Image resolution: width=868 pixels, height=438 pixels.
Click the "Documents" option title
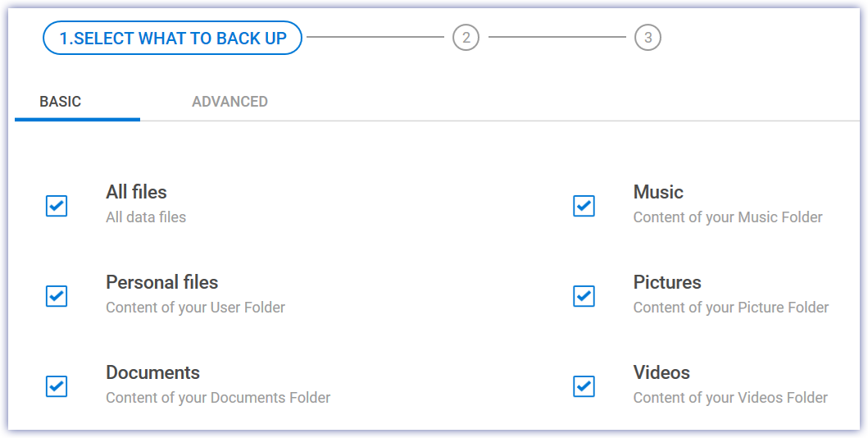click(152, 372)
